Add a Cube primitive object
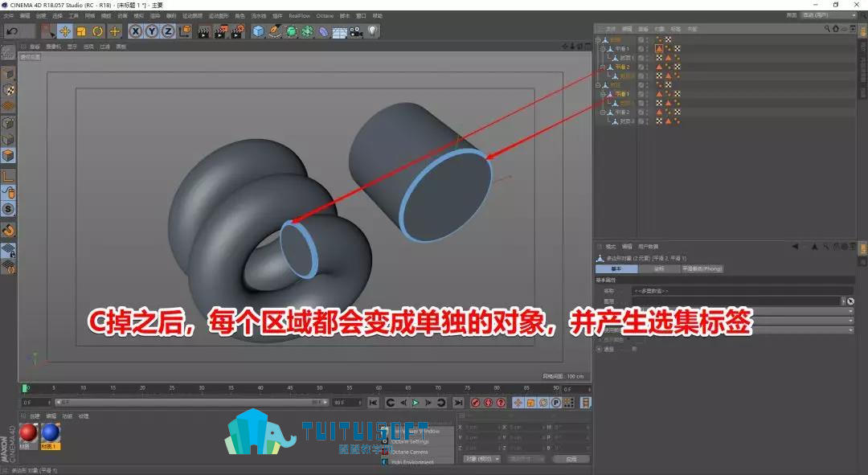 pyautogui.click(x=259, y=31)
